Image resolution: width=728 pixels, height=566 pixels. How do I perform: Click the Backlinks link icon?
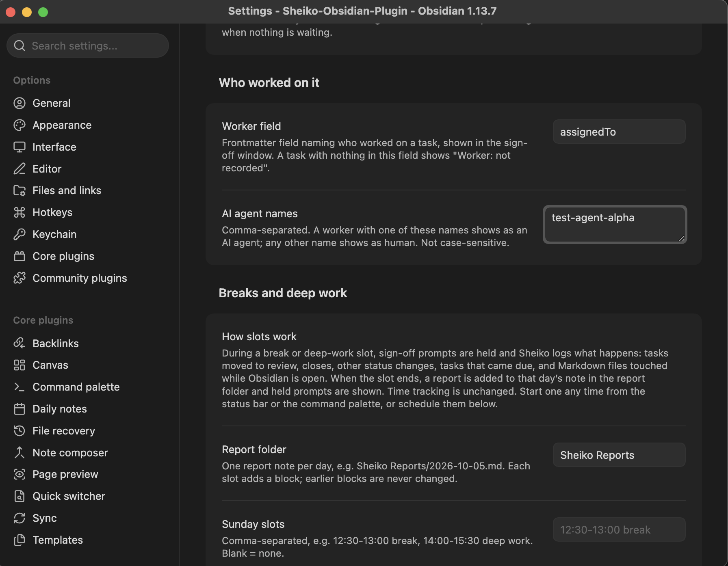pyautogui.click(x=19, y=343)
